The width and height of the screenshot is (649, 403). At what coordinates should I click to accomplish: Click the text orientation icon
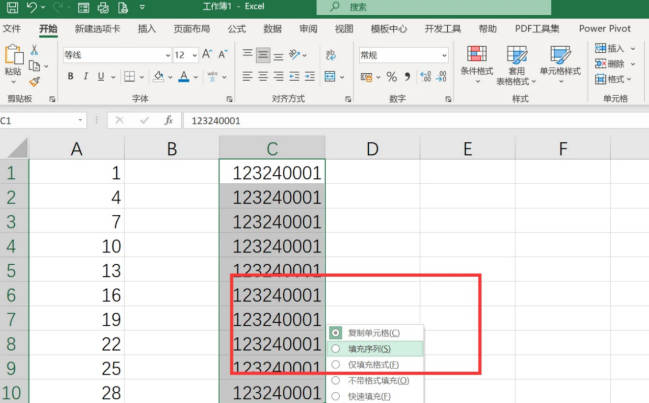point(295,54)
